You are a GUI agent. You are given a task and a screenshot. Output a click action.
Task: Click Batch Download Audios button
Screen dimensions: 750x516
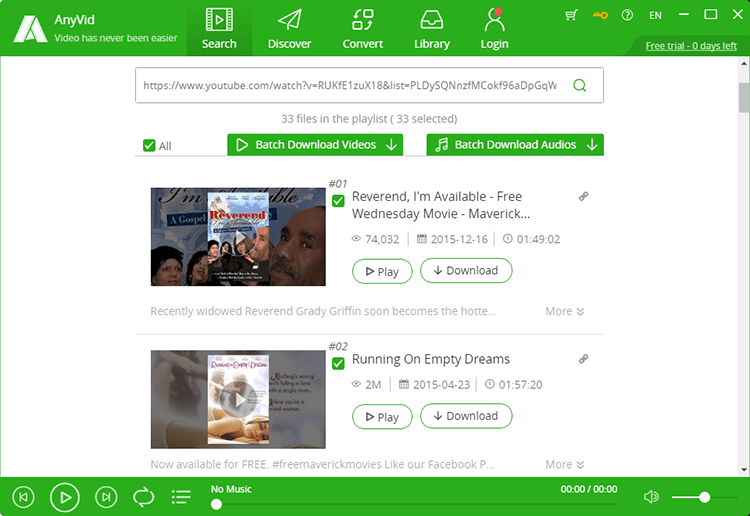coord(515,144)
